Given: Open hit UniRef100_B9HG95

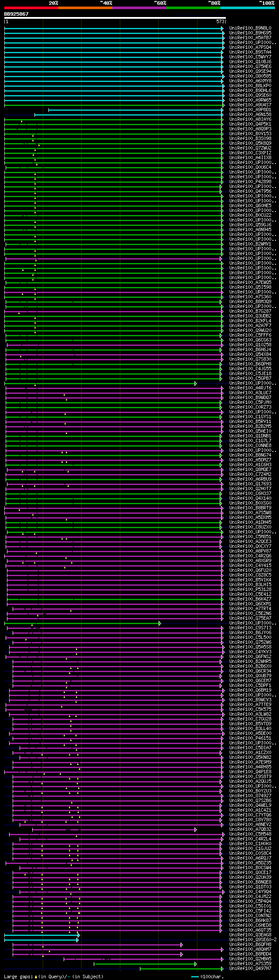Looking at the screenshot, I should pos(250,33).
